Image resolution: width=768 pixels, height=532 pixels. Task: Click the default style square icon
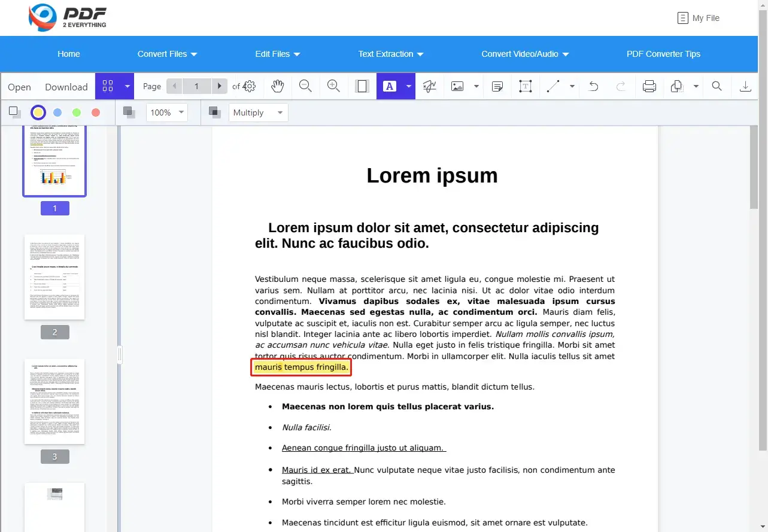click(14, 111)
